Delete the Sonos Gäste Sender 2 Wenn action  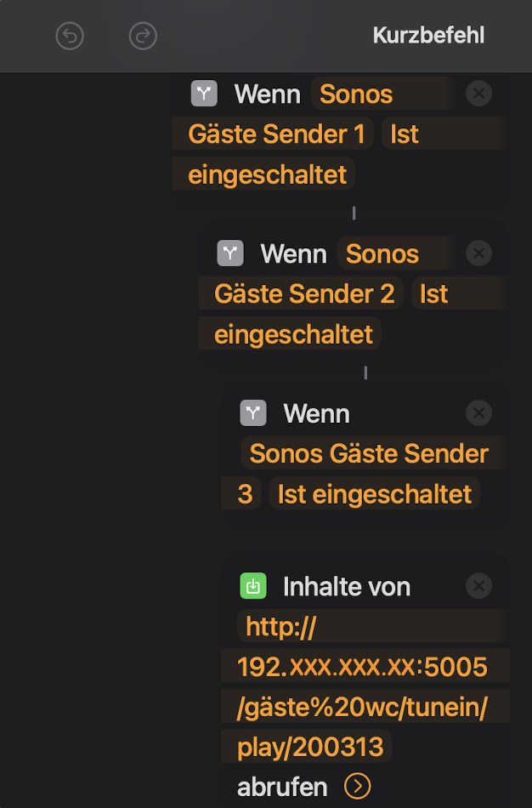pyautogui.click(x=479, y=253)
